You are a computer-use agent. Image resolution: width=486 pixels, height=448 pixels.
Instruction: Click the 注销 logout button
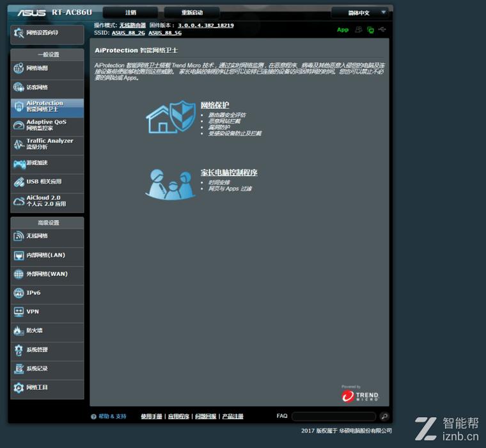click(x=130, y=13)
